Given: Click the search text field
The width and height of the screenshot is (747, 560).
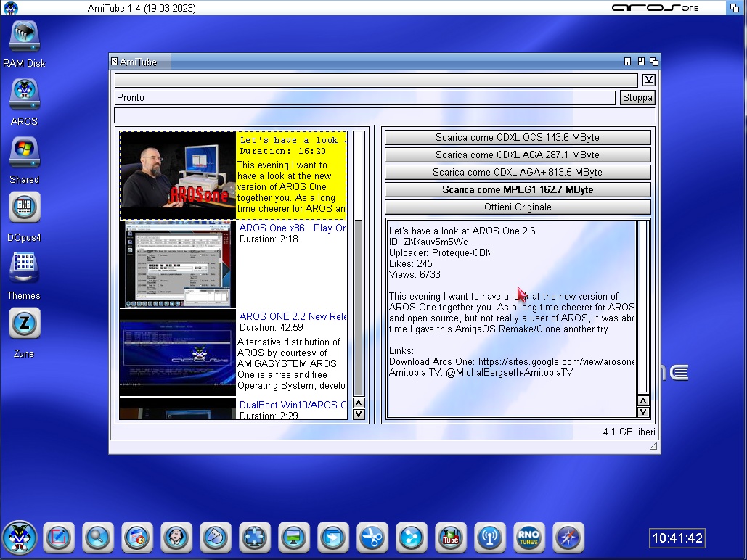Looking at the screenshot, I should (x=376, y=80).
